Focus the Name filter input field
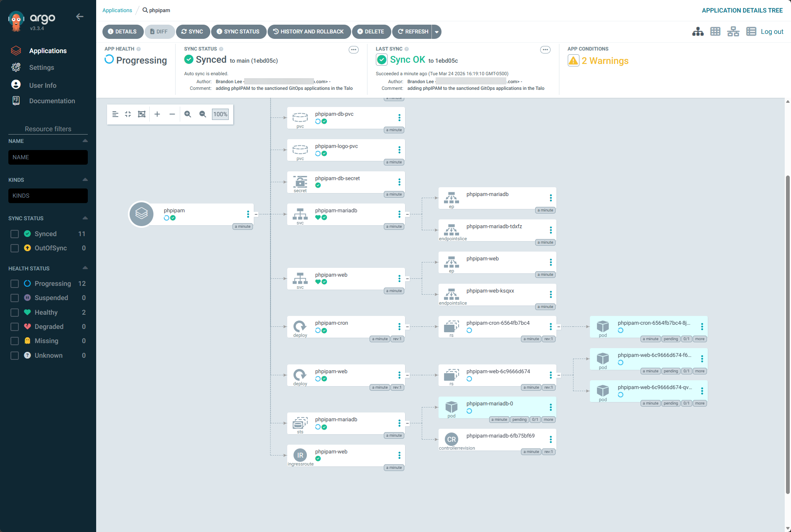The image size is (791, 532). pyautogui.click(x=48, y=158)
